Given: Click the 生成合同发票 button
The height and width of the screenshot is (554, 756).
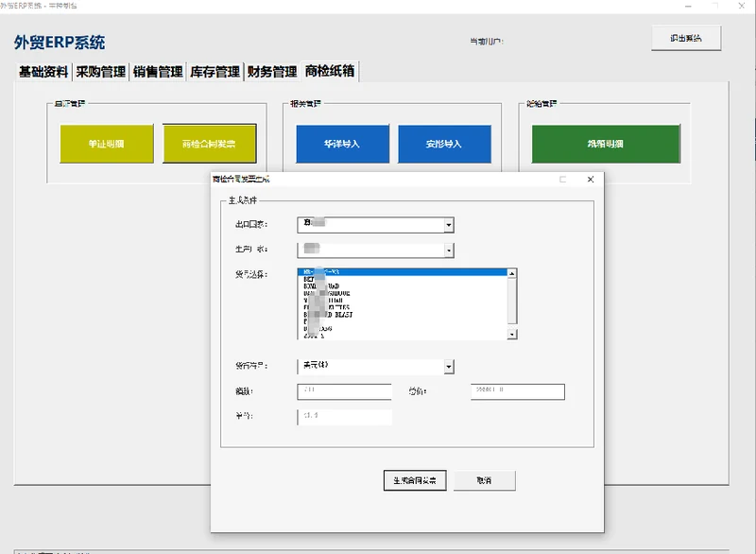Looking at the screenshot, I should [415, 480].
